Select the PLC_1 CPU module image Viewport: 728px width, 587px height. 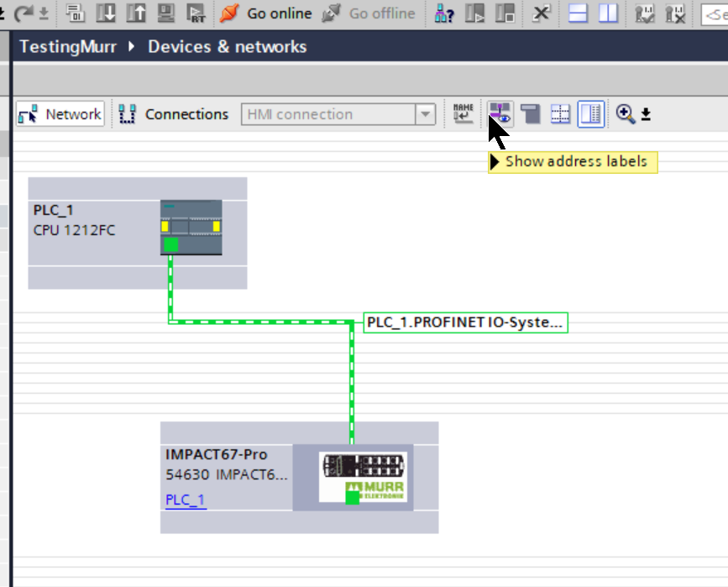pos(191,227)
